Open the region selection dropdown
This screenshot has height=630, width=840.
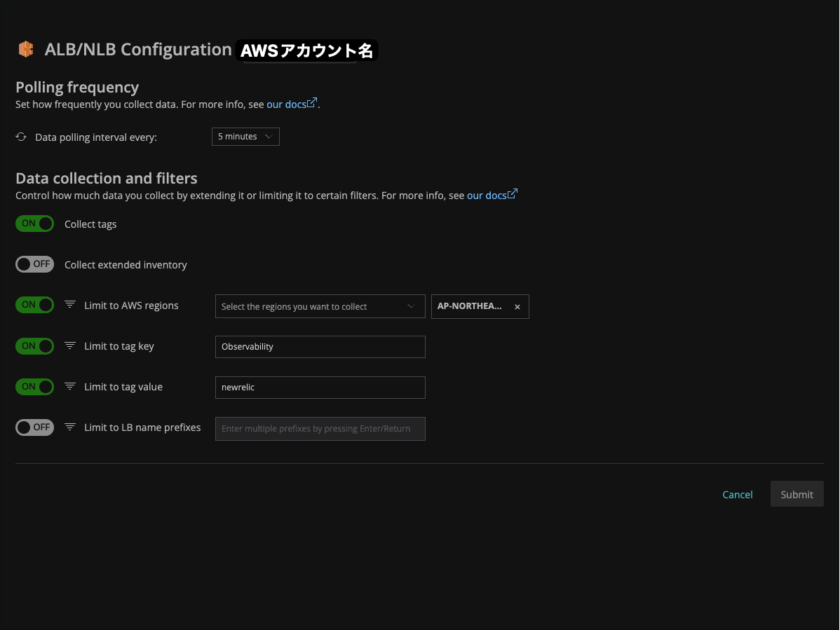click(x=320, y=306)
